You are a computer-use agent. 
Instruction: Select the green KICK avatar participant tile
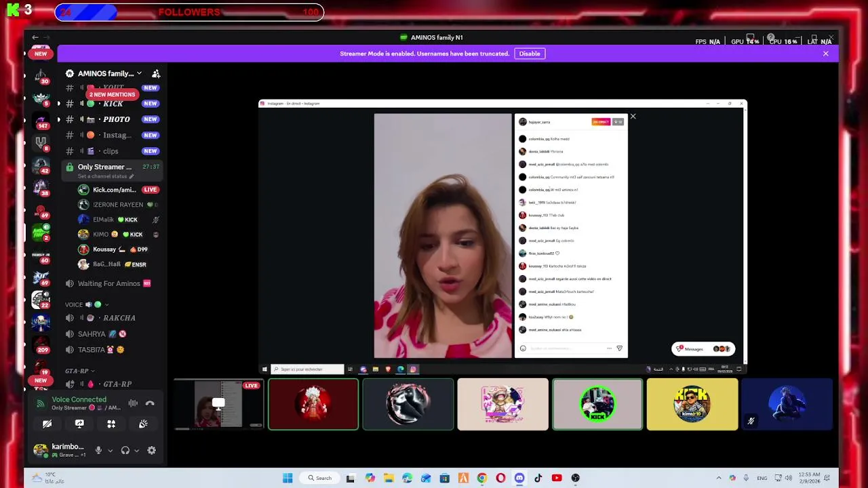(597, 405)
